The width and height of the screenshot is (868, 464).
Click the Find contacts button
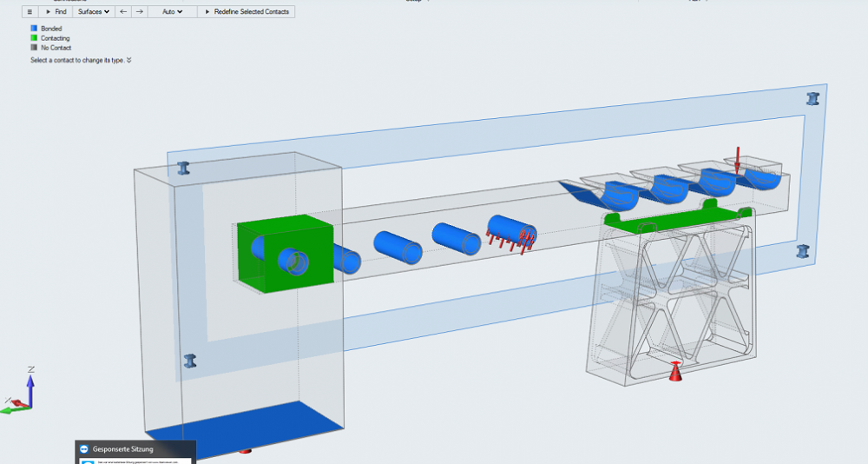point(56,11)
